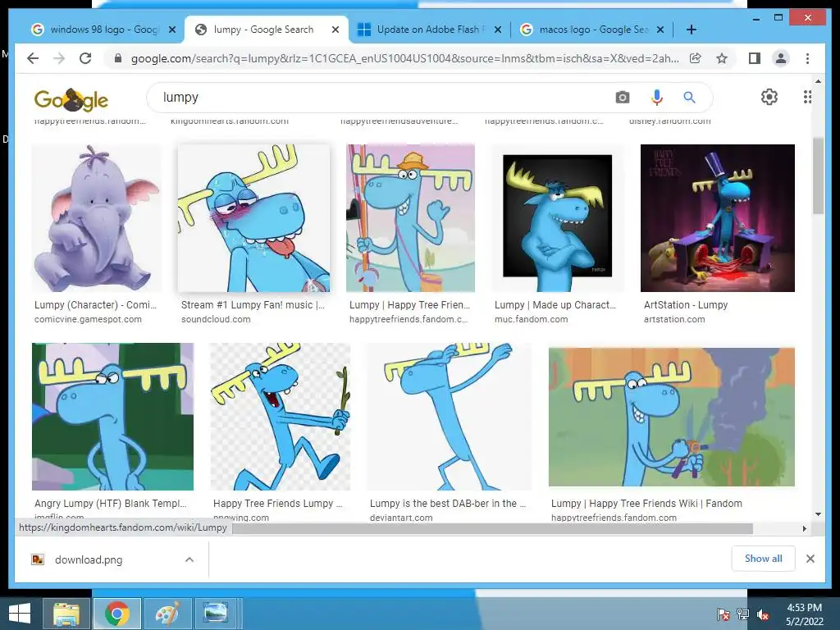
Task: Click the vertical scrollbar up arrow
Action: coord(818,81)
